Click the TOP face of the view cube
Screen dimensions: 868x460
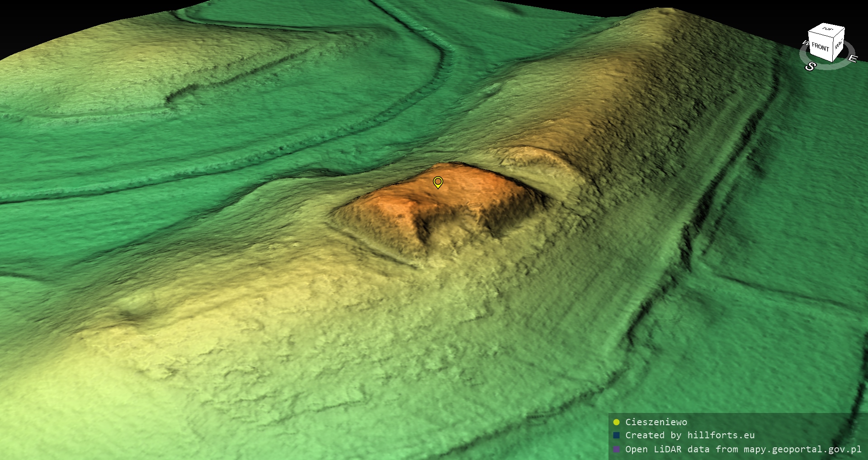point(827,29)
